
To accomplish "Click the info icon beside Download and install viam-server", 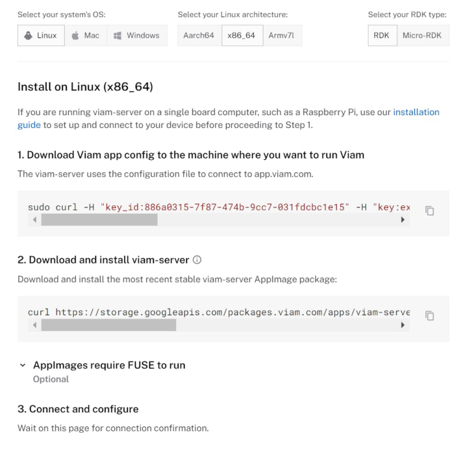I will click(x=197, y=260).
